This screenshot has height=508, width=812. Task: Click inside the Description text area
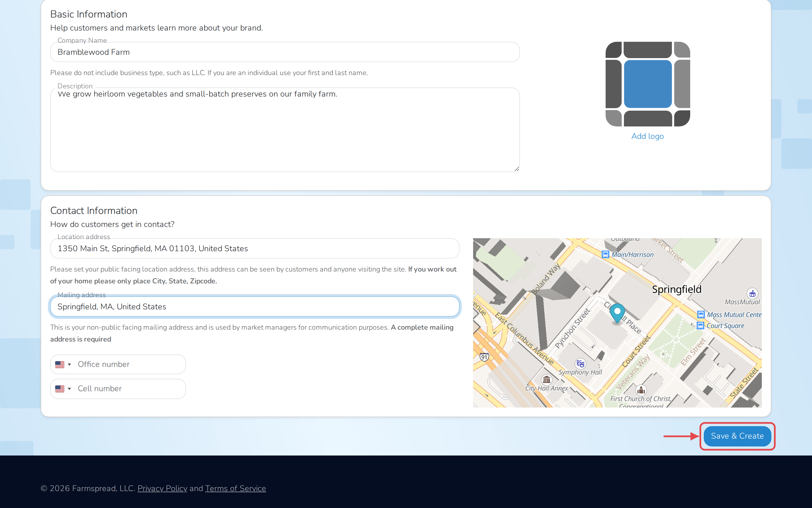(x=285, y=130)
